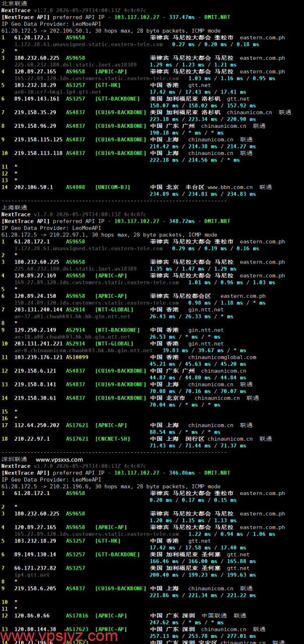Click hostname '150.24.89.120.ids.customers.static.eastern-tele.com'
This screenshot has height=644, width=304.
(96, 303)
